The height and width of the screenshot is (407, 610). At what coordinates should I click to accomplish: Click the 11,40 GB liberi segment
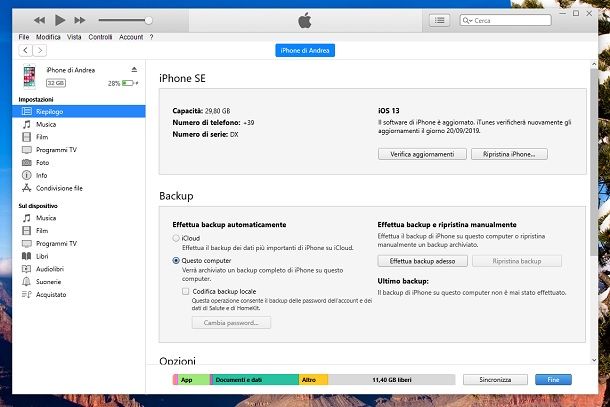tap(392, 380)
